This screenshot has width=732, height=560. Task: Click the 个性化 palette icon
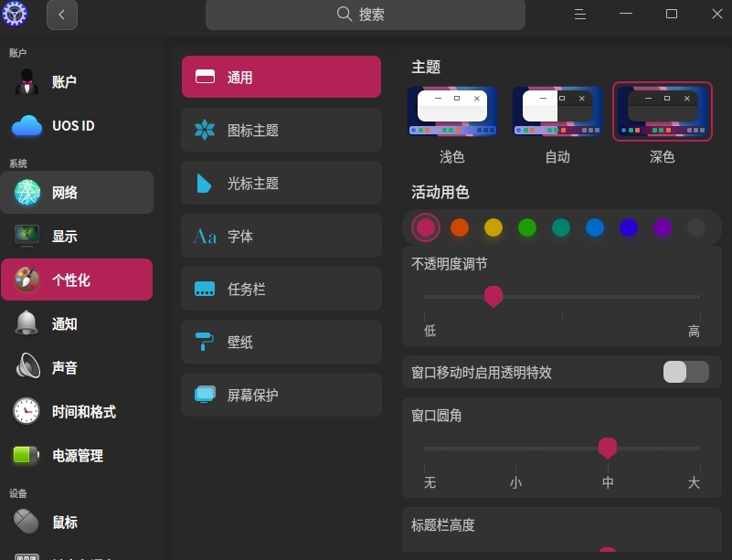pyautogui.click(x=27, y=280)
